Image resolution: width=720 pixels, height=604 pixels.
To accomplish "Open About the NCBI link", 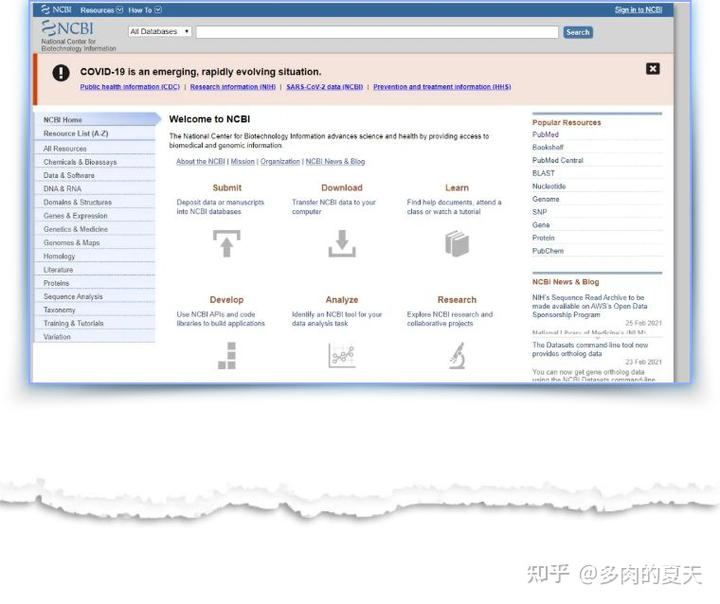I will click(201, 162).
